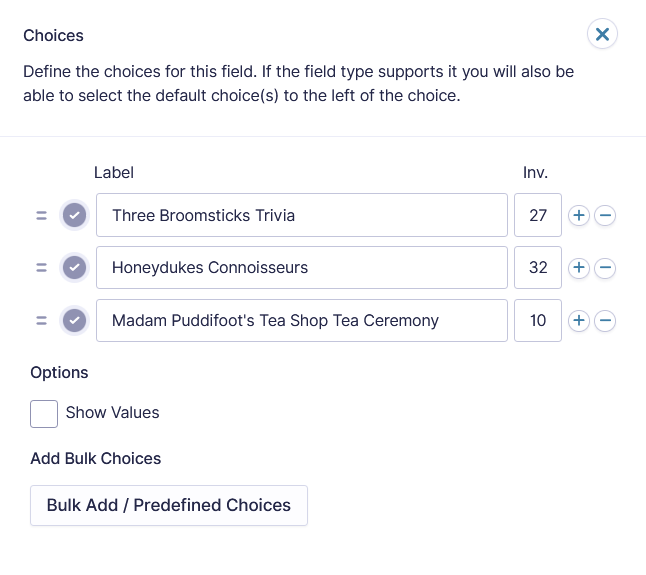This screenshot has width=646, height=575.
Task: Grab the drag handle for Honeydukes Connoisseurs
Action: (x=41, y=268)
